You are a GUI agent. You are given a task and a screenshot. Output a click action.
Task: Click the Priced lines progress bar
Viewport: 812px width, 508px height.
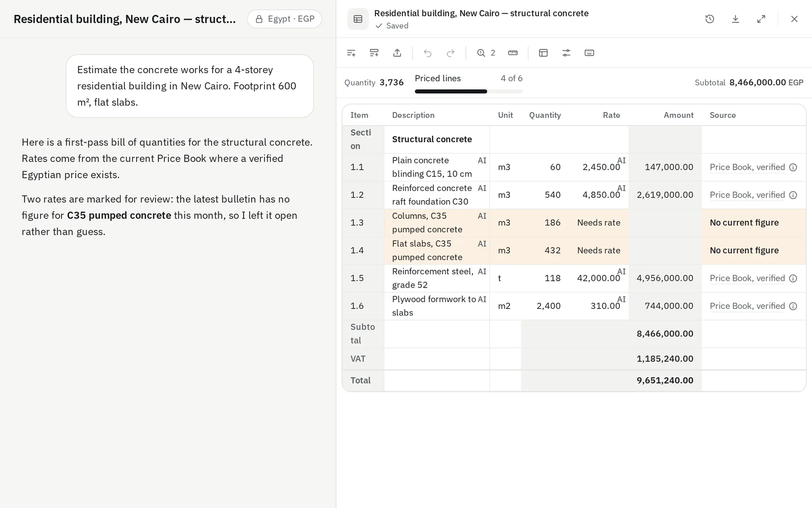(468, 91)
